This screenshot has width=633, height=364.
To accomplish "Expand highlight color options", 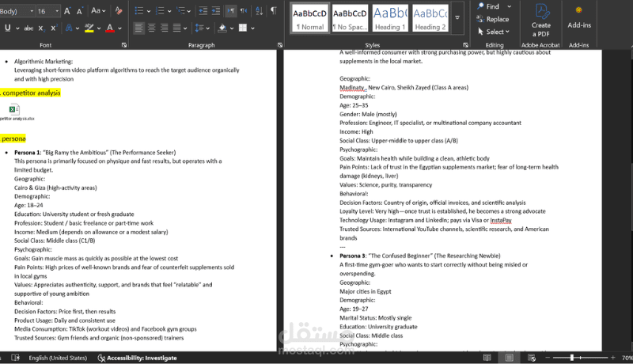I will (99, 28).
